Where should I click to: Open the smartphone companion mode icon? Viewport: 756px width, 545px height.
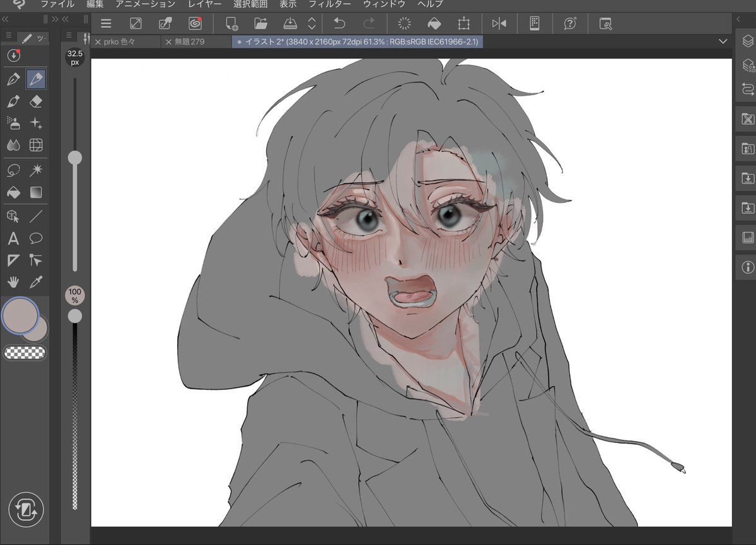point(534,23)
